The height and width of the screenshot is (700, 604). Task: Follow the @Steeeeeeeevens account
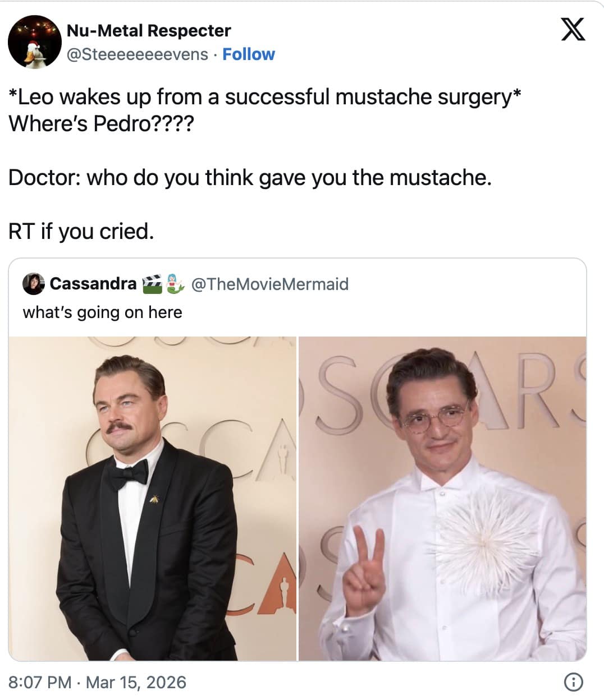pos(249,54)
